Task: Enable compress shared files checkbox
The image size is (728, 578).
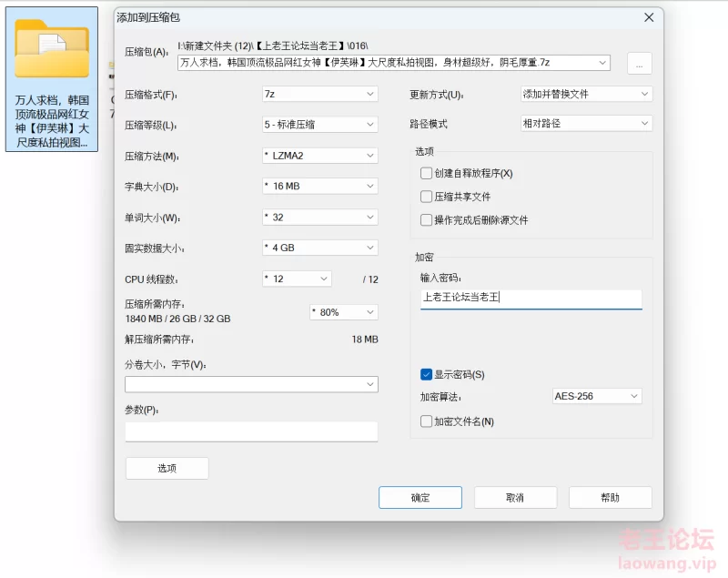Action: coord(426,197)
